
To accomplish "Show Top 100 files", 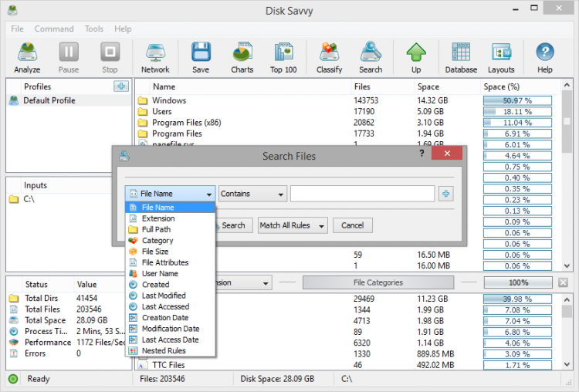I will pyautogui.click(x=283, y=58).
